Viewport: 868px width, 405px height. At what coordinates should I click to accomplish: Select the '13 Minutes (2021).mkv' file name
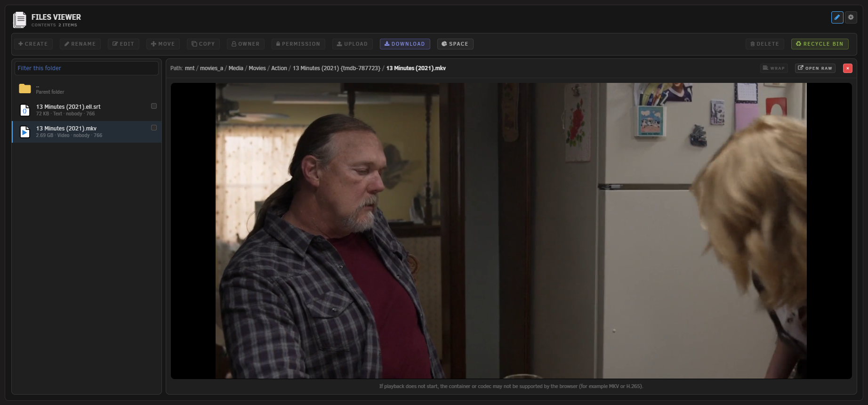[x=66, y=129]
